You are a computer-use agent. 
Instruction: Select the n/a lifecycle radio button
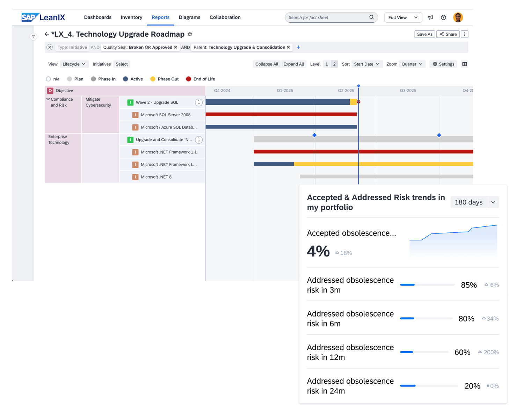click(x=48, y=79)
